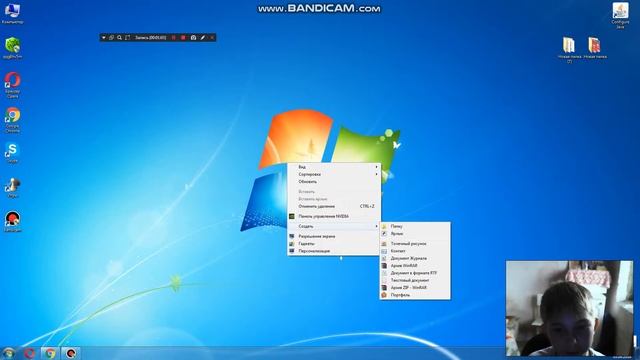Open the green shortcut below Computer
The image size is (640, 360).
coord(12,48)
